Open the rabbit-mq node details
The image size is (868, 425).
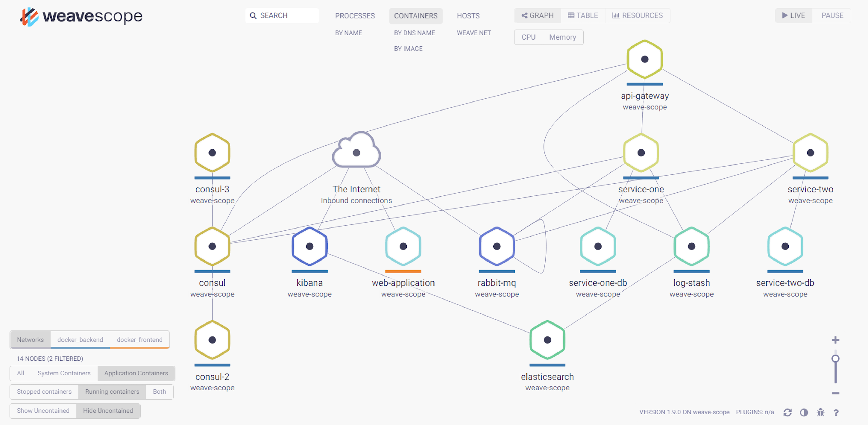(497, 246)
